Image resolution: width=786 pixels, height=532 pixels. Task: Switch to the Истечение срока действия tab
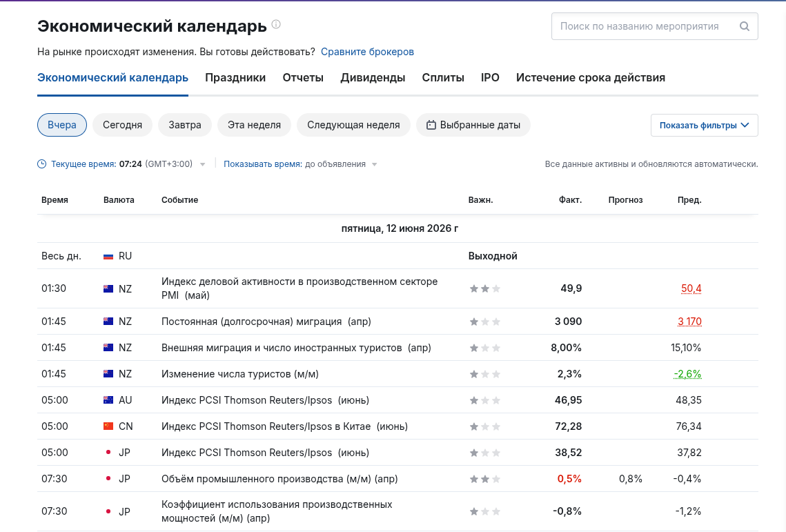[x=591, y=78]
